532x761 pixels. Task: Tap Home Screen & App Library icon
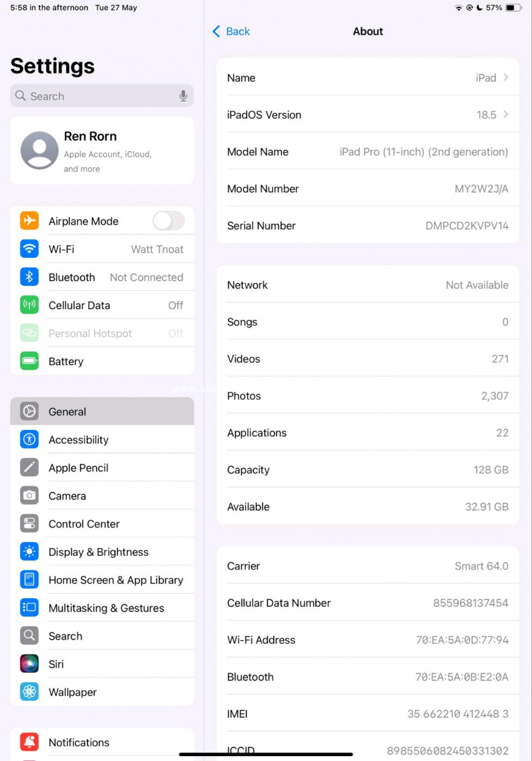click(x=29, y=579)
